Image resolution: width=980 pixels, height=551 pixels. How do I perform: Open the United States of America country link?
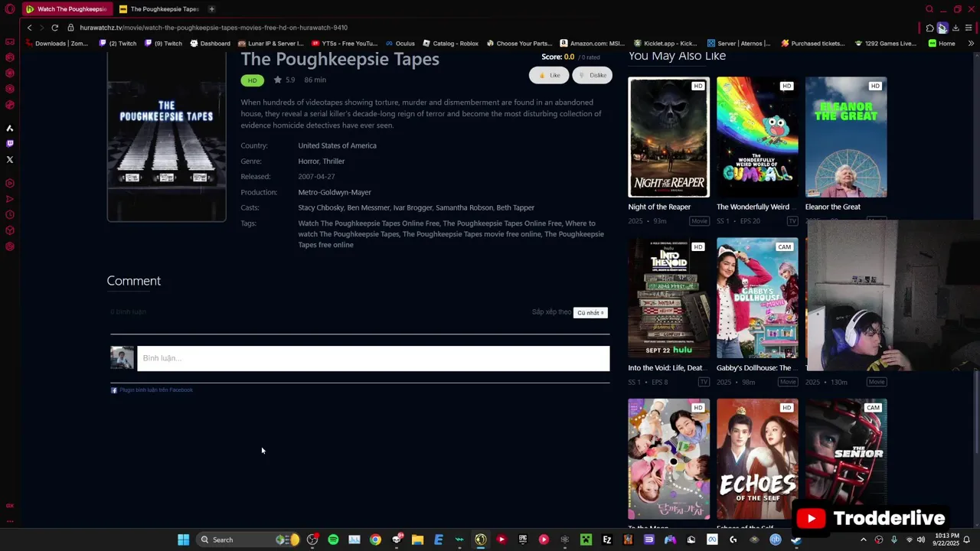click(337, 145)
